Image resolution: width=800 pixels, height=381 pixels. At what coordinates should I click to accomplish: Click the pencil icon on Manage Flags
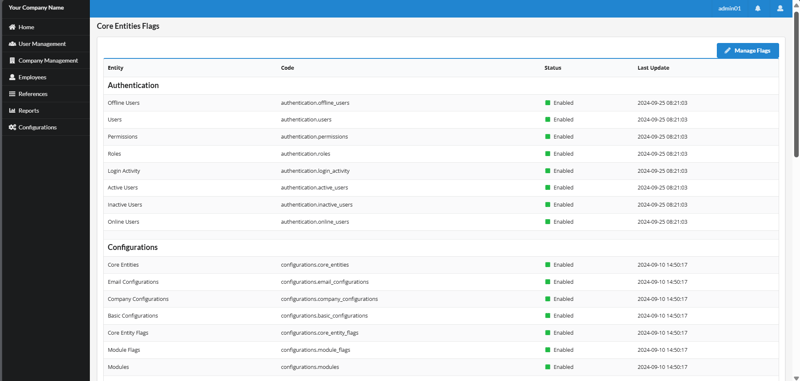point(728,50)
